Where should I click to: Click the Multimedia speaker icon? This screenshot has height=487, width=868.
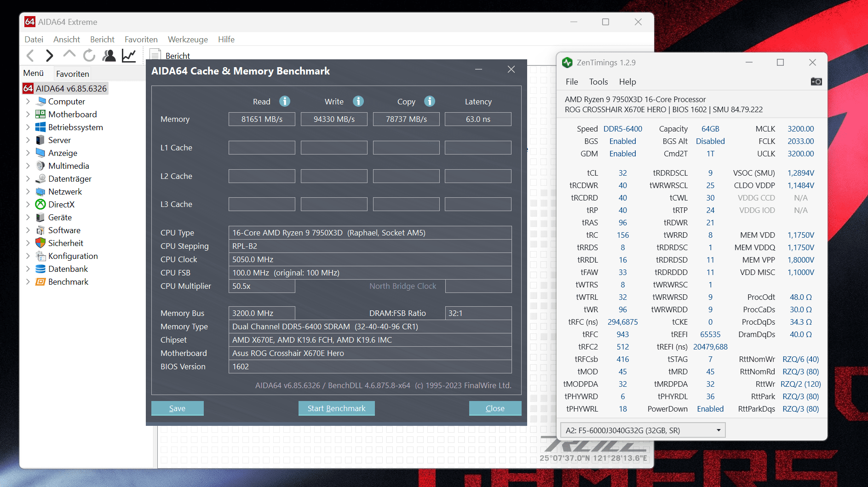pos(40,166)
